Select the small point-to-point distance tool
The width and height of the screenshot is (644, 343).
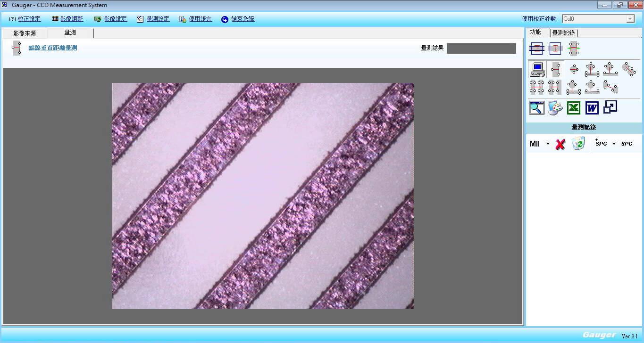(574, 69)
